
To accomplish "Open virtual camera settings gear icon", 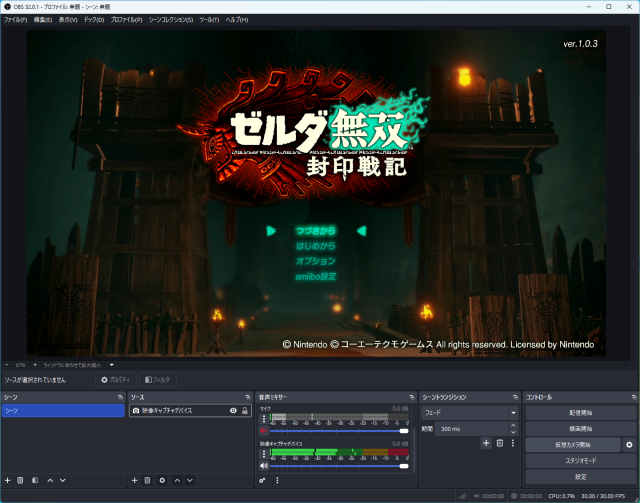I will 629,444.
